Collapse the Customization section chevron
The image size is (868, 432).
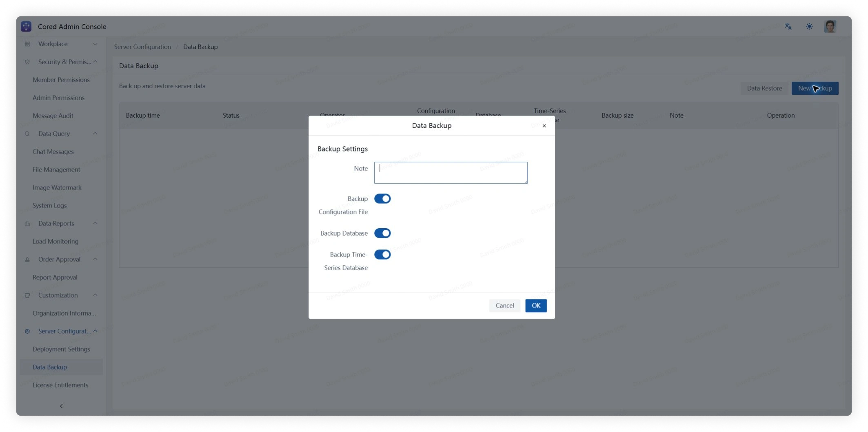(95, 296)
